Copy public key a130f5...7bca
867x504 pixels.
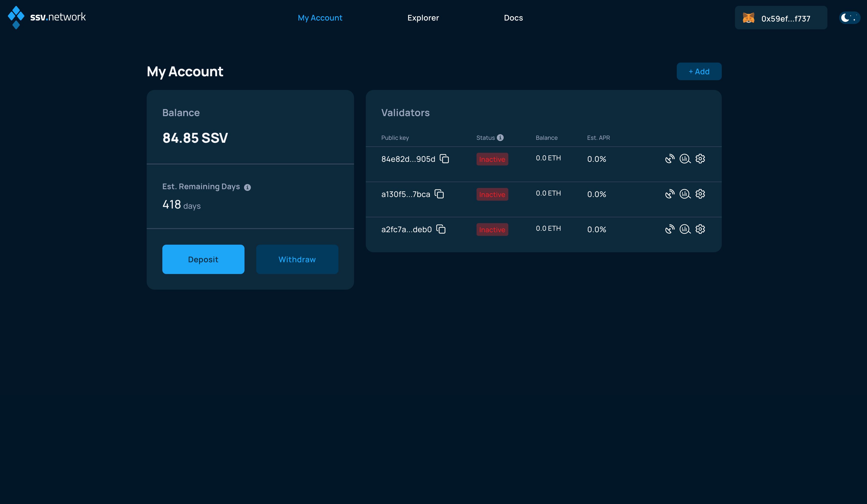pos(439,194)
